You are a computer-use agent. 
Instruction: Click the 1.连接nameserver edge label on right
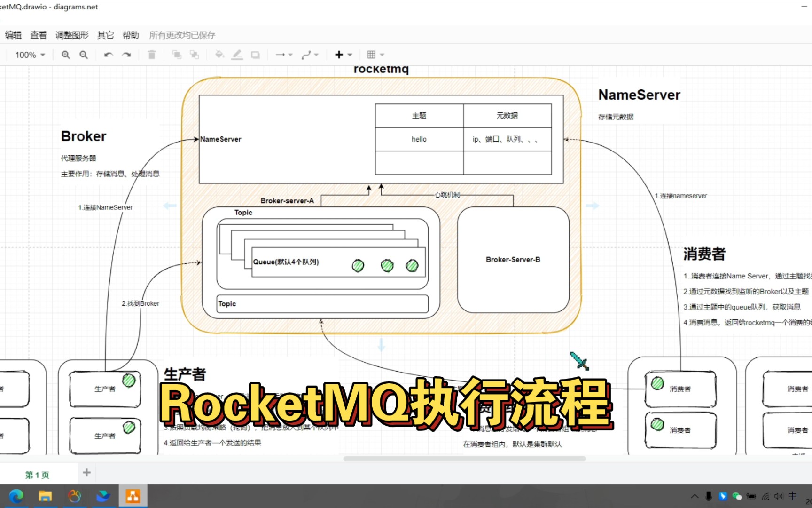[x=681, y=196]
